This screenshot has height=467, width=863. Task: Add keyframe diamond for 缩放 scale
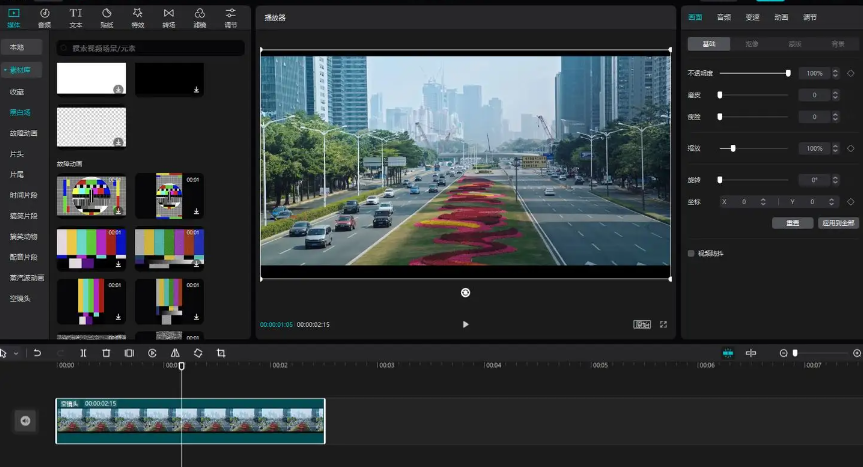tap(851, 149)
